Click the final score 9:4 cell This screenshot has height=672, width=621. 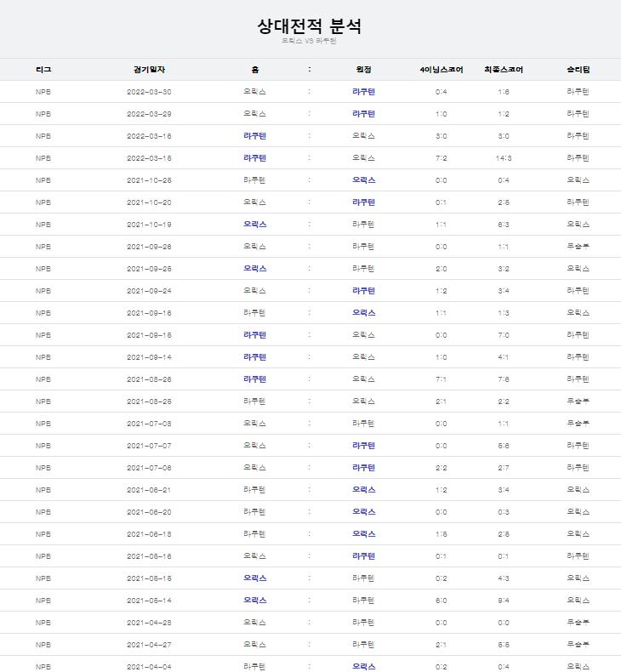504,601
